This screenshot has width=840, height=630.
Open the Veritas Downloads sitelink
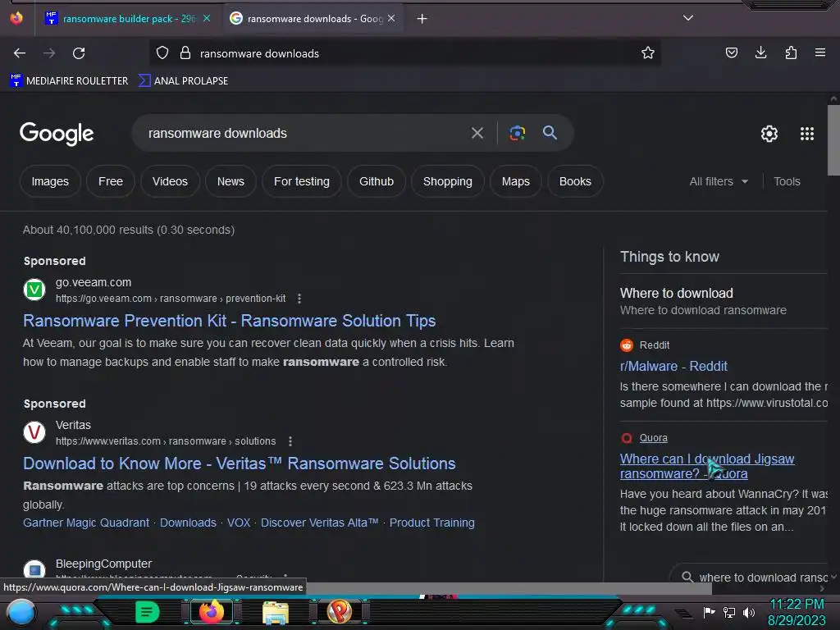[188, 523]
